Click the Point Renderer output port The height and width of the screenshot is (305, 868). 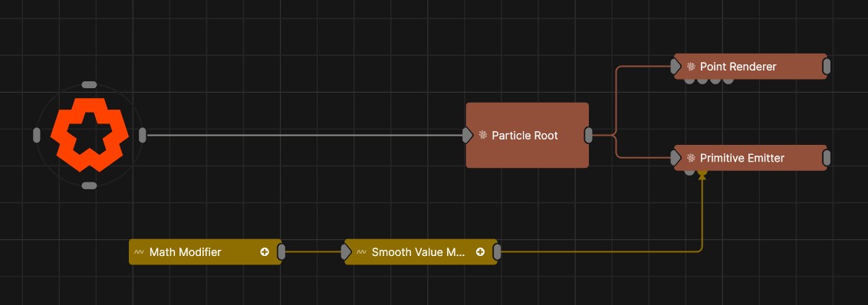(827, 67)
